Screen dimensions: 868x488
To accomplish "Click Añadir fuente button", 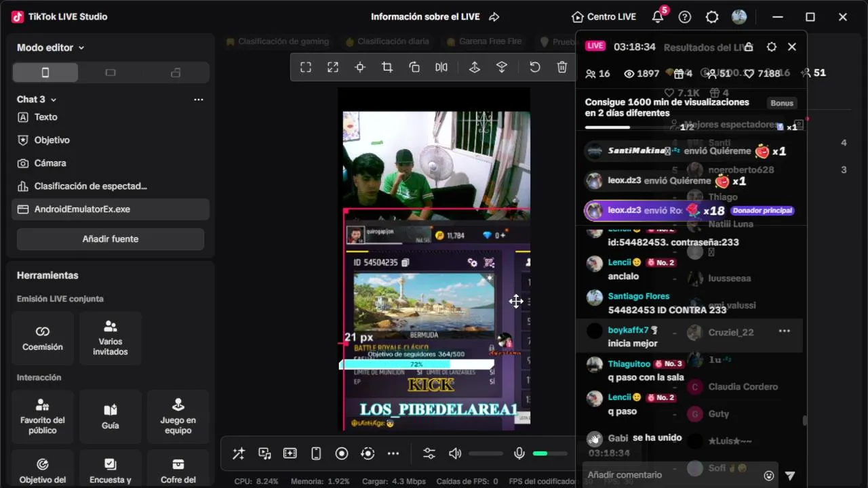I will click(111, 239).
